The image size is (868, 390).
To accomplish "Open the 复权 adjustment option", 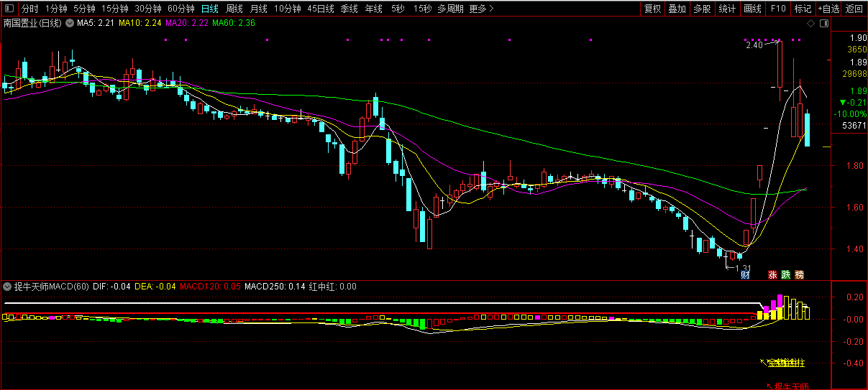I will [x=652, y=9].
